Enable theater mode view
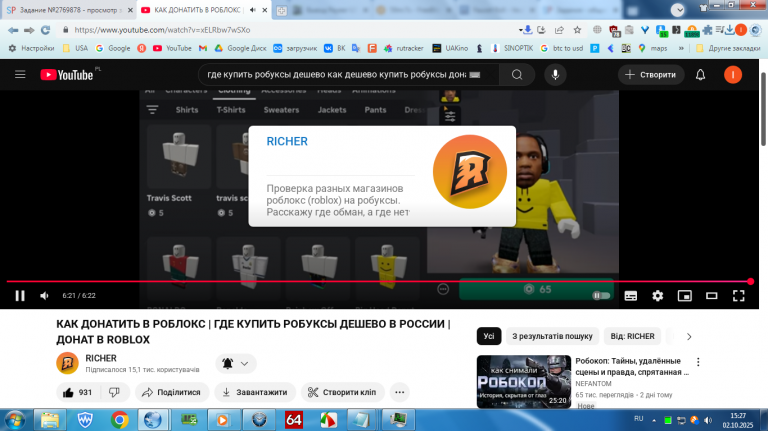This screenshot has height=431, width=768. coord(711,295)
